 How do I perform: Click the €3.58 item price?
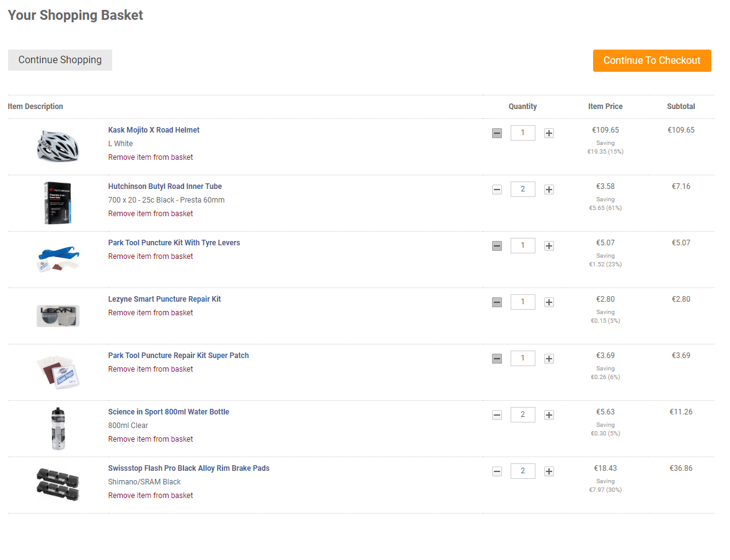(x=605, y=186)
